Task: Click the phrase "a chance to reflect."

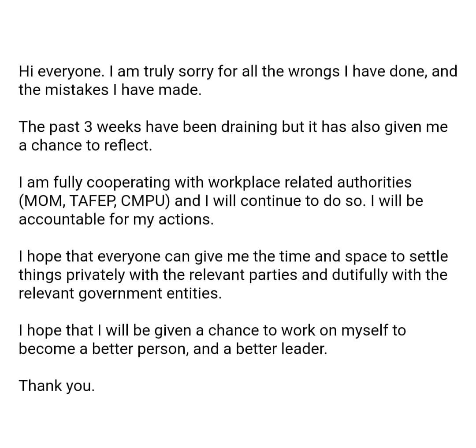Action: (x=85, y=146)
